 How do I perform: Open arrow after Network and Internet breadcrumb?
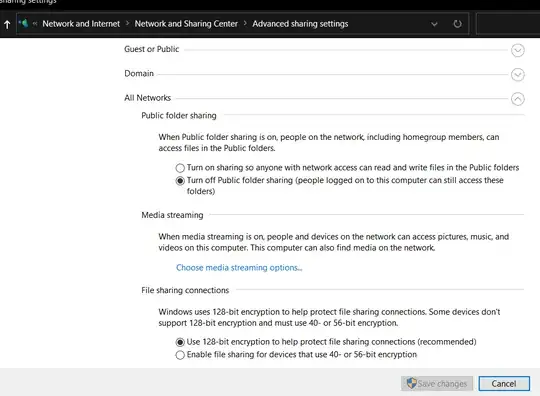(127, 23)
